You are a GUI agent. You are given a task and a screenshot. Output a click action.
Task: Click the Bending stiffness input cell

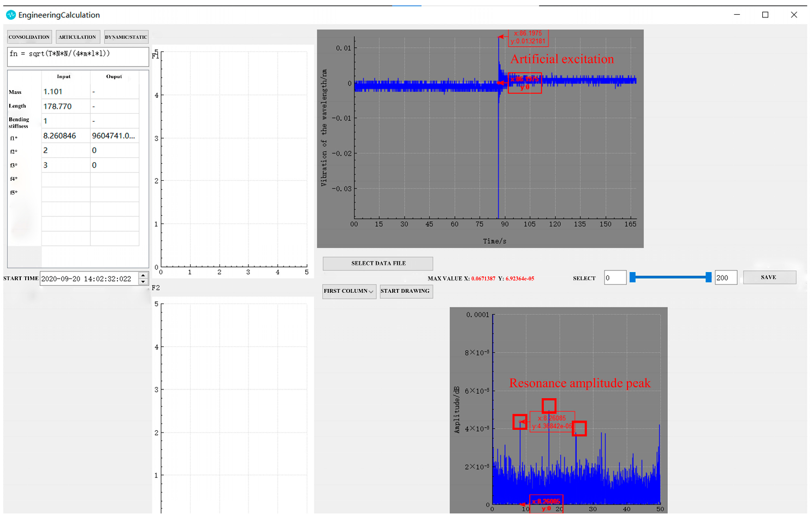[x=66, y=121]
